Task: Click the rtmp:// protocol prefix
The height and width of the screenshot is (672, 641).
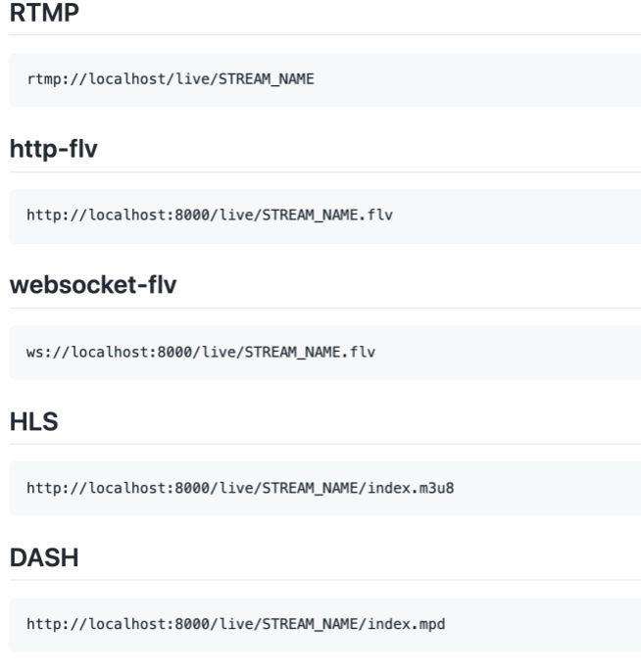Action: pyautogui.click(x=57, y=79)
